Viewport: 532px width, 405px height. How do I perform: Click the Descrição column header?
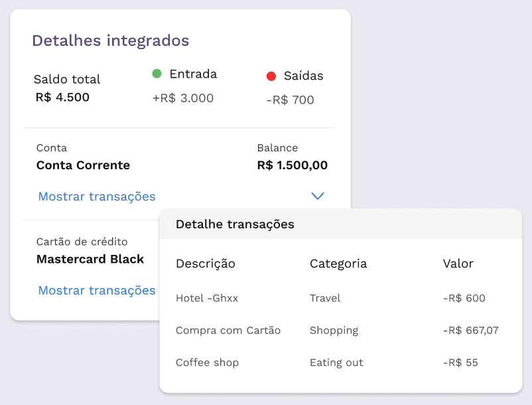(x=205, y=264)
